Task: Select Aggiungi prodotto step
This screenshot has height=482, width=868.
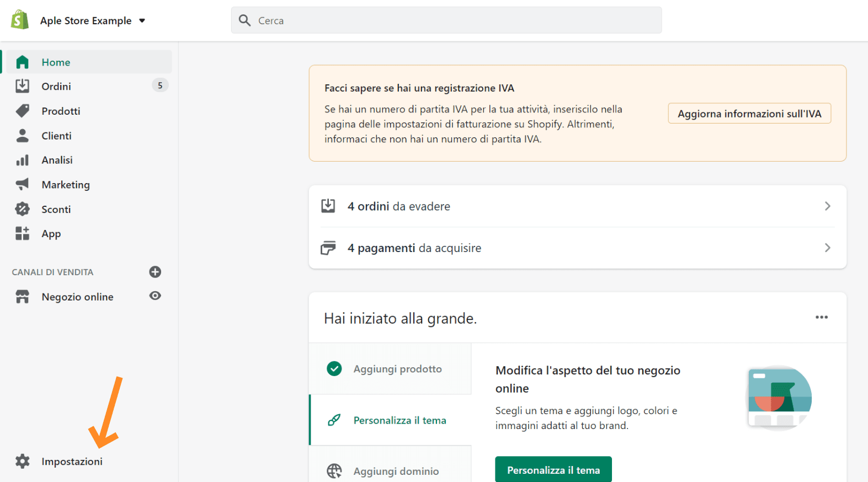Action: click(390, 369)
